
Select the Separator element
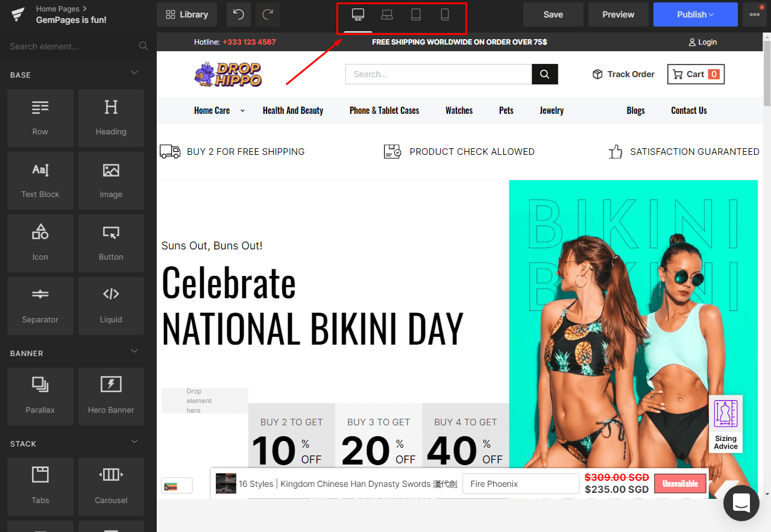pos(40,306)
